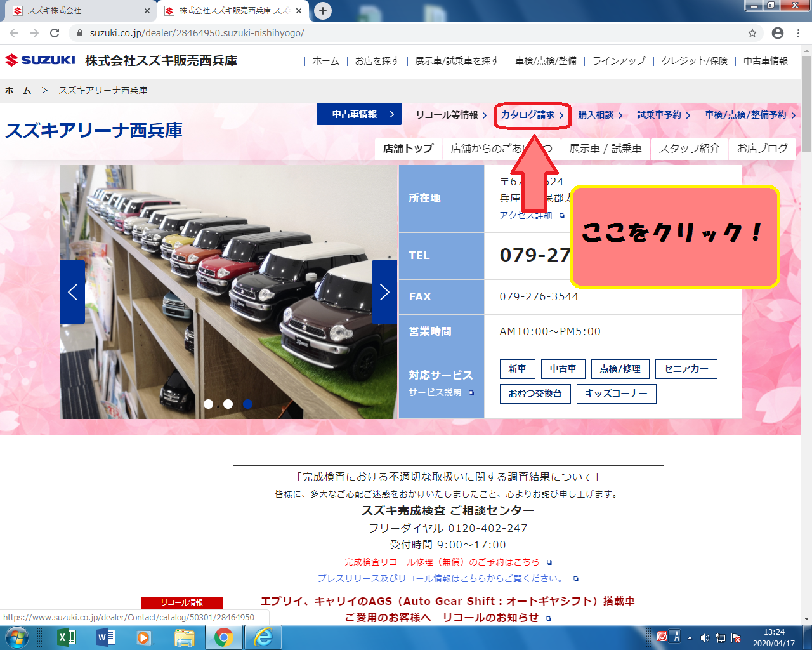This screenshot has height=650, width=812.
Task: Reload the page with the refresh icon
Action: (x=55, y=33)
